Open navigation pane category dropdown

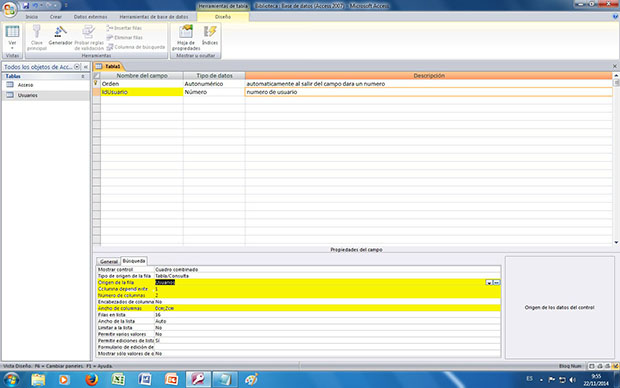pos(77,67)
